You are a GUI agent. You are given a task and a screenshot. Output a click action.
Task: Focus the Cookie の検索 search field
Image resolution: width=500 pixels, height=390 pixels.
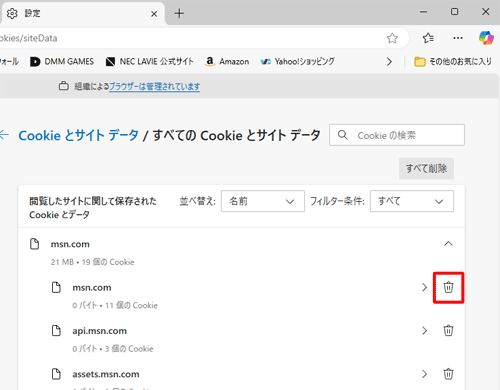[x=397, y=135]
